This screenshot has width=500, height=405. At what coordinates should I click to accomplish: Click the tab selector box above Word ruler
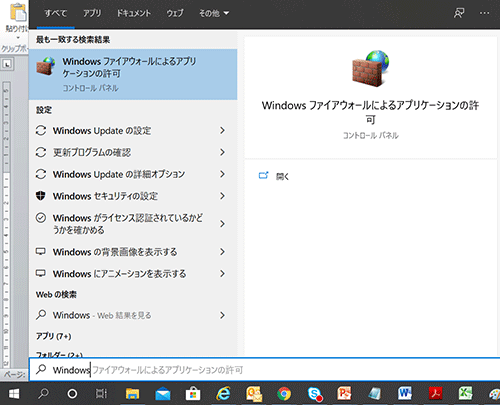[7, 64]
